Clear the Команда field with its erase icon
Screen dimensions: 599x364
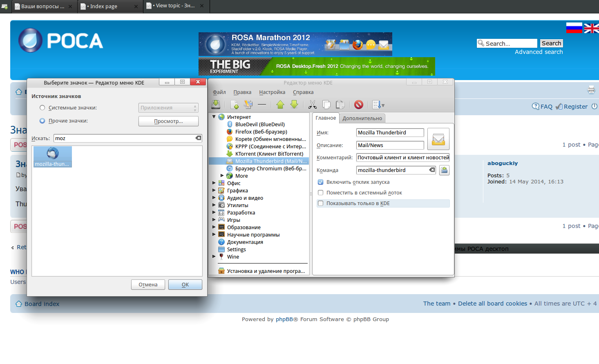(x=432, y=170)
